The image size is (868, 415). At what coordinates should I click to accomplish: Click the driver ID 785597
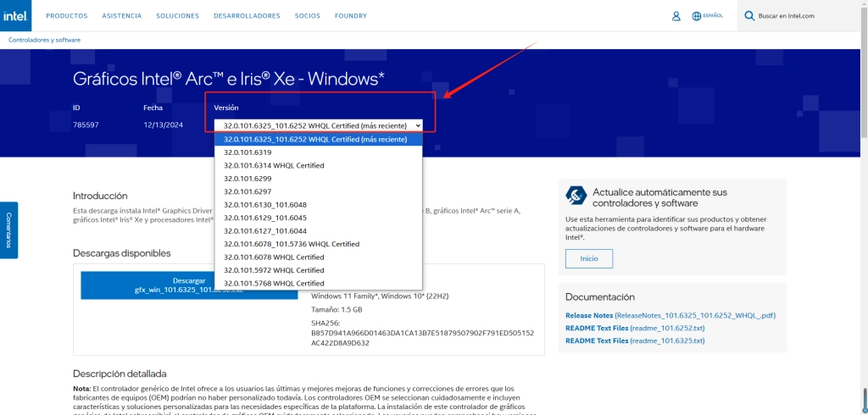click(86, 125)
